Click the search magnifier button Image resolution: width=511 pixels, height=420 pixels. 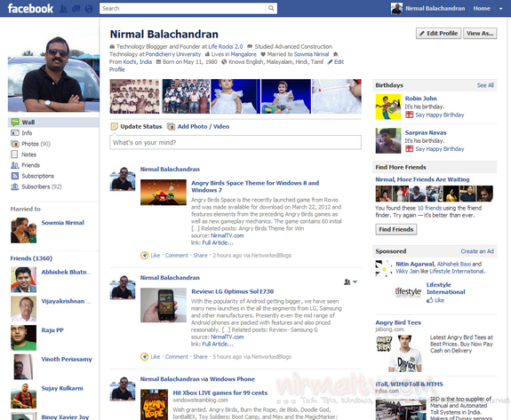coord(271,9)
